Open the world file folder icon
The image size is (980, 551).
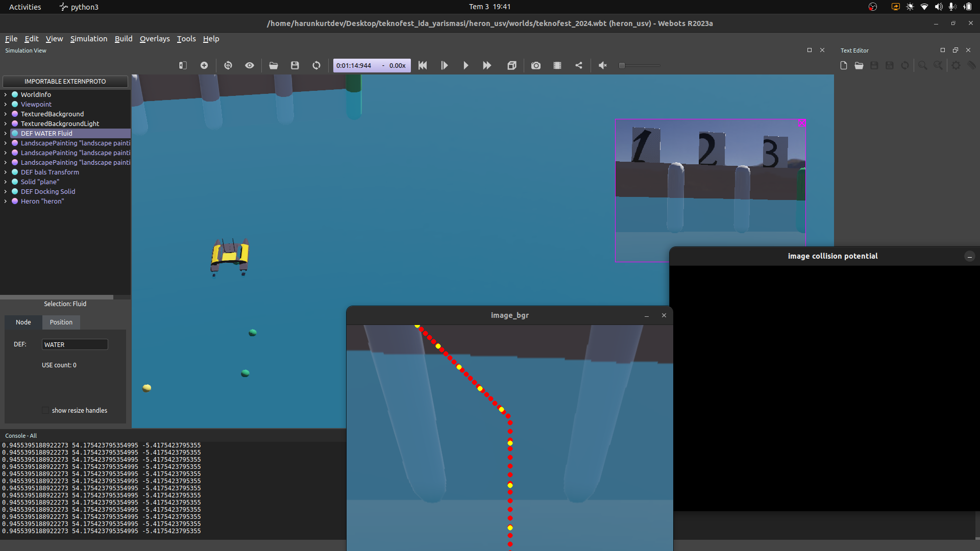tap(274, 65)
